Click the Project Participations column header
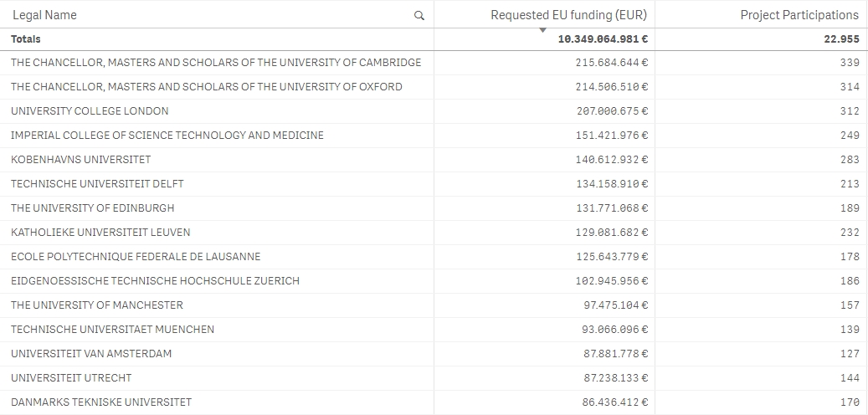The image size is (868, 415). [799, 15]
